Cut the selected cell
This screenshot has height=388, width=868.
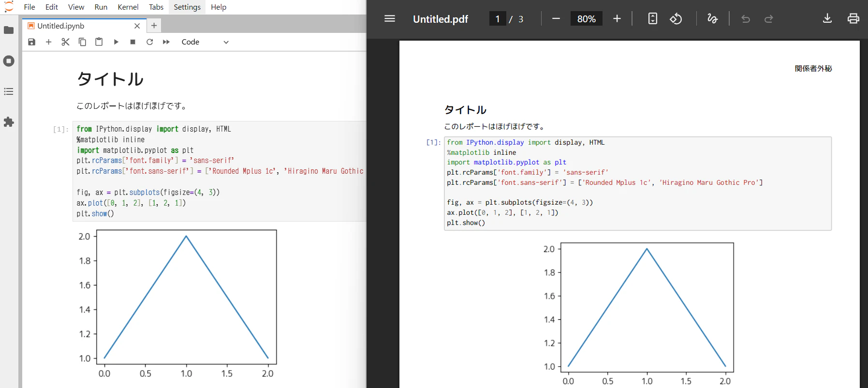pos(65,42)
